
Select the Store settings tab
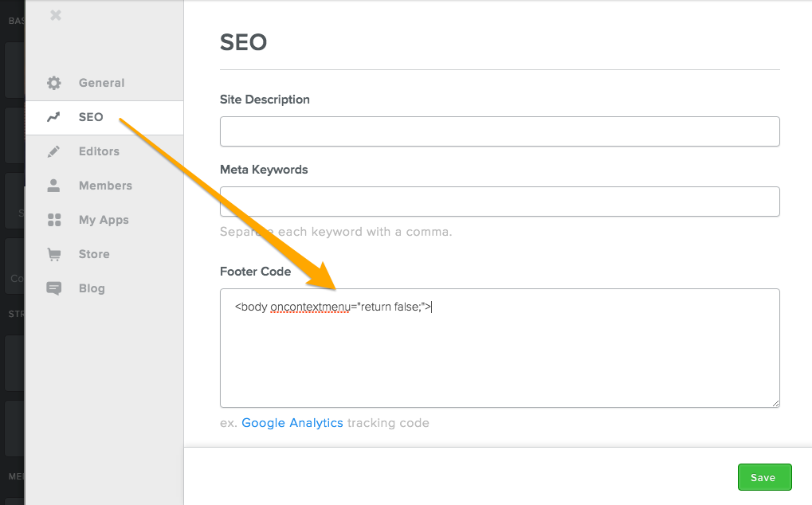point(94,254)
